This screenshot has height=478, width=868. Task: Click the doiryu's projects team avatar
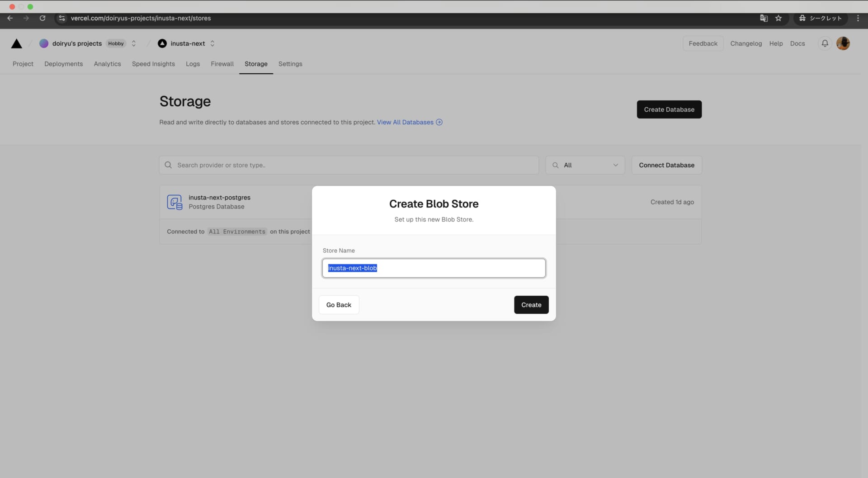44,43
